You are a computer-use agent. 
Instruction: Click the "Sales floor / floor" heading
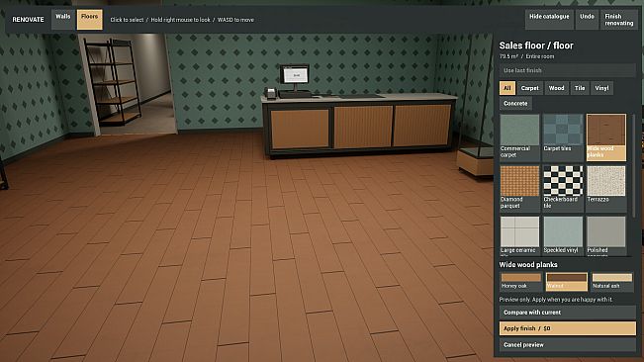[536, 45]
